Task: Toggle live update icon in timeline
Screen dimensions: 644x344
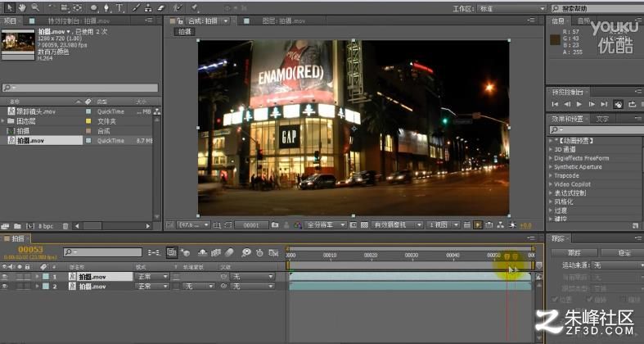Action: coord(172,253)
